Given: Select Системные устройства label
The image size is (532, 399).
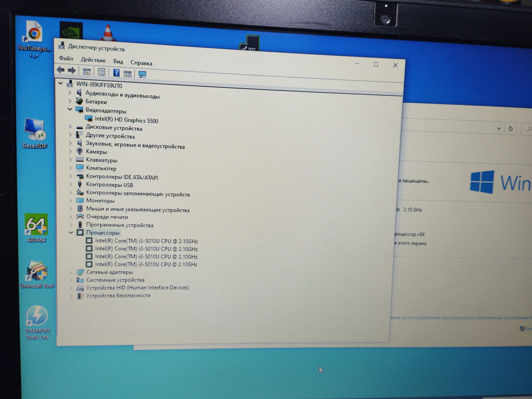Looking at the screenshot, I should (115, 280).
